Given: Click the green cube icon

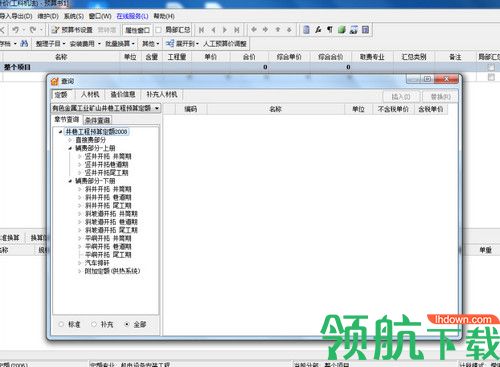Looking at the screenshot, I should (342, 30).
